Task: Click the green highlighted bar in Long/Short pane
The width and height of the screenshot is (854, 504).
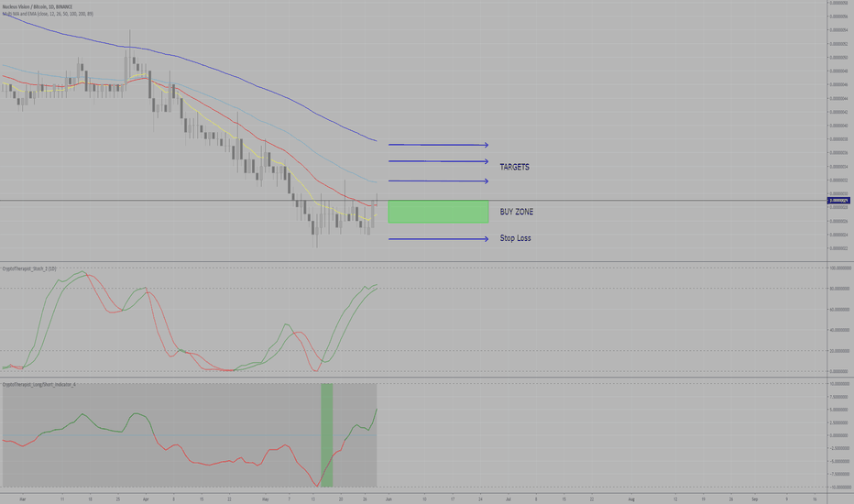Action: [327, 434]
